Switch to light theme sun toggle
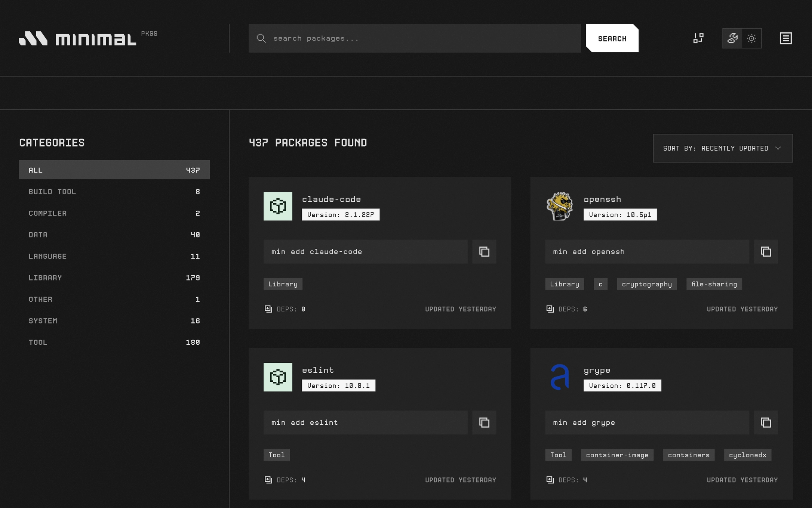This screenshot has height=508, width=812. tap(752, 38)
